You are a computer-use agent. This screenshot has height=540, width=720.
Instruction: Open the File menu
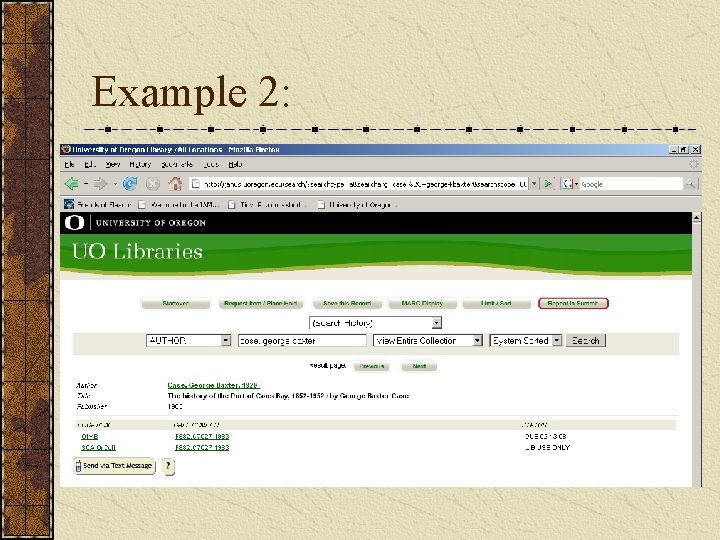coord(69,164)
